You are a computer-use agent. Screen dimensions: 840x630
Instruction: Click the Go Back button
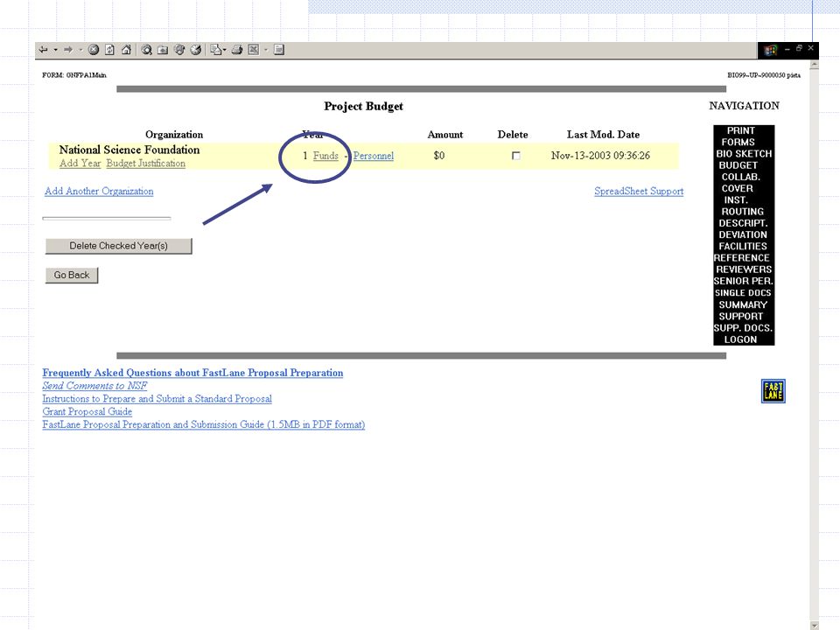point(72,276)
